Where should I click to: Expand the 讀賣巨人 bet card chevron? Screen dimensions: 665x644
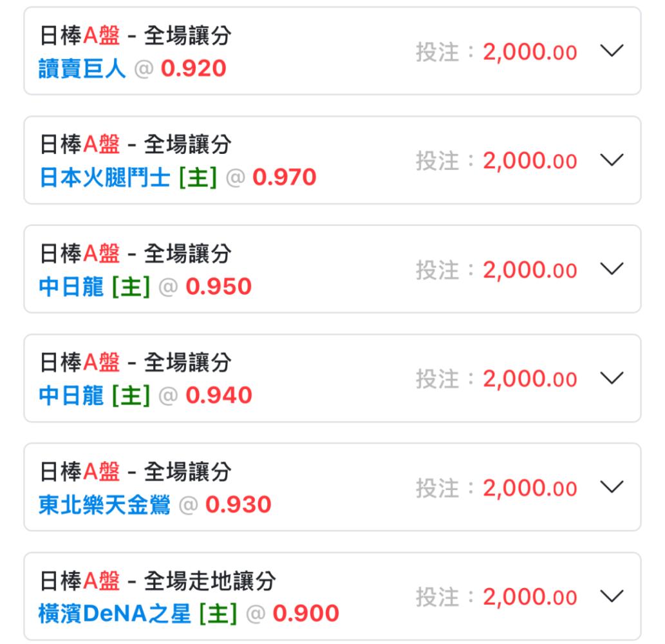[x=612, y=51]
